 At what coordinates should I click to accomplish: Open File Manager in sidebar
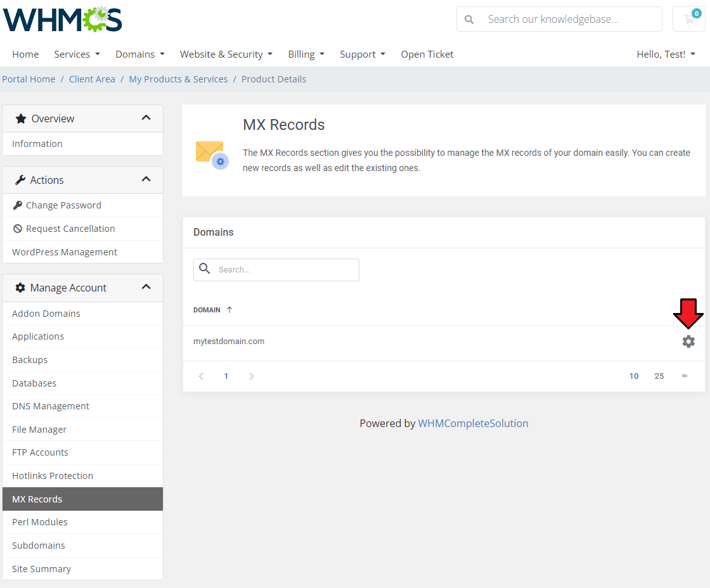click(83, 429)
